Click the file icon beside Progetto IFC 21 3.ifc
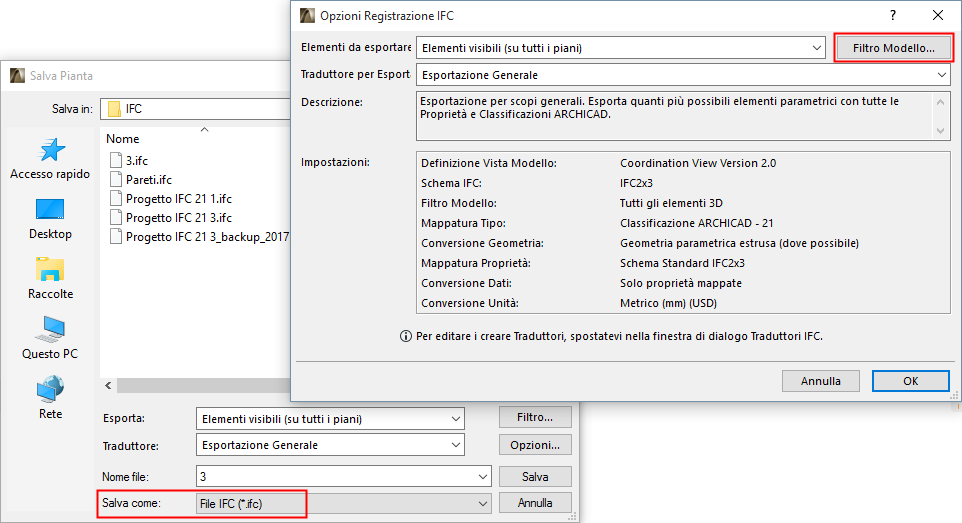The image size is (962, 523). (116, 217)
